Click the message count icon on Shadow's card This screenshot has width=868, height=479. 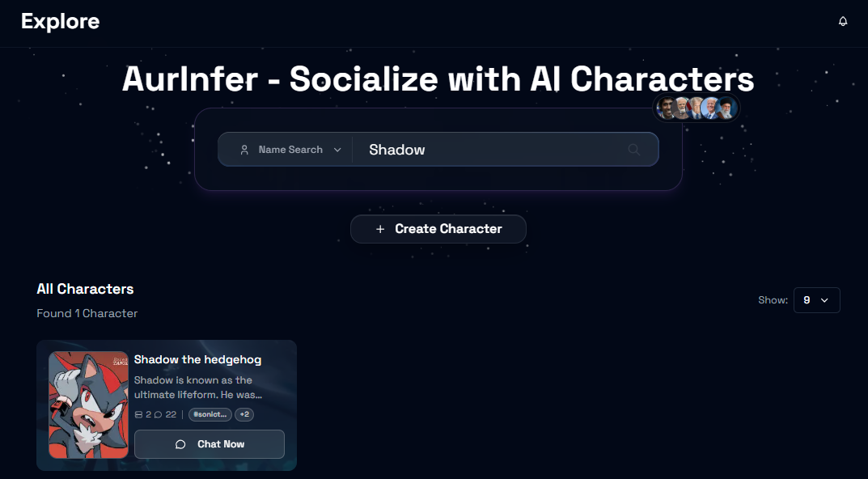[138, 414]
